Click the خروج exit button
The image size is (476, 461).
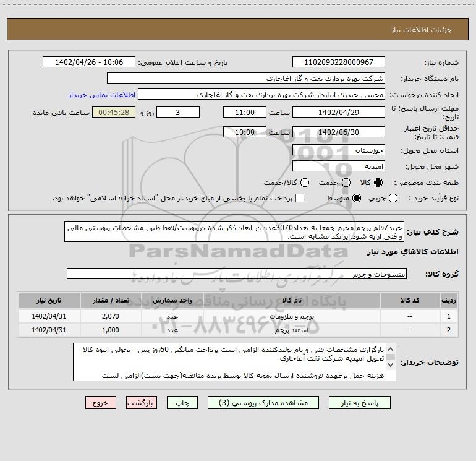point(101,403)
